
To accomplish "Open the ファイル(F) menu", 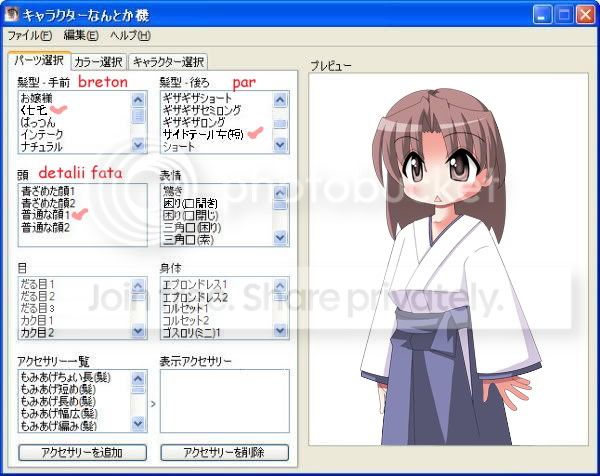I will click(30, 36).
